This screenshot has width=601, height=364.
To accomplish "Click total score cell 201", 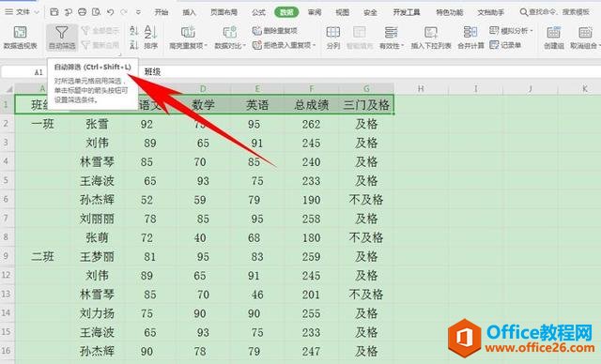I will pos(311,294).
